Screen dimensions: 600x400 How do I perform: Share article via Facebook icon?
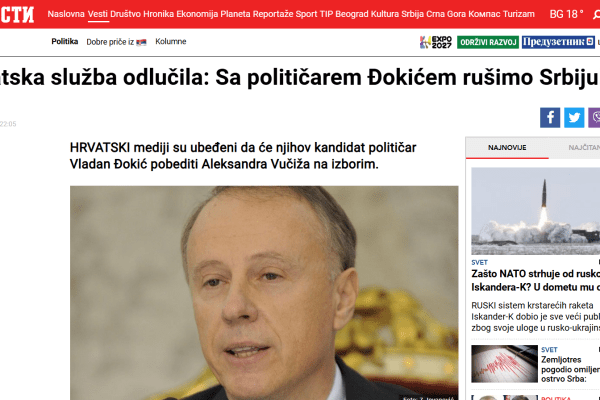(550, 118)
